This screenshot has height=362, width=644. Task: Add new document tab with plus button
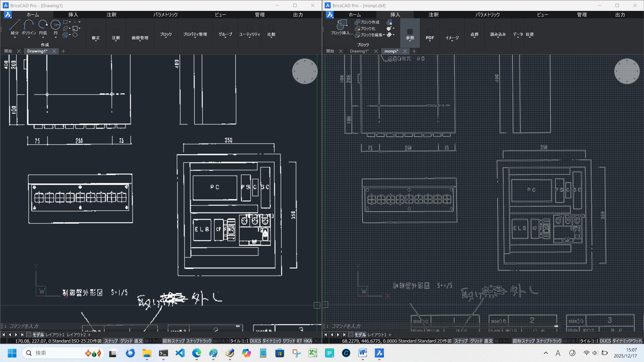63,51
